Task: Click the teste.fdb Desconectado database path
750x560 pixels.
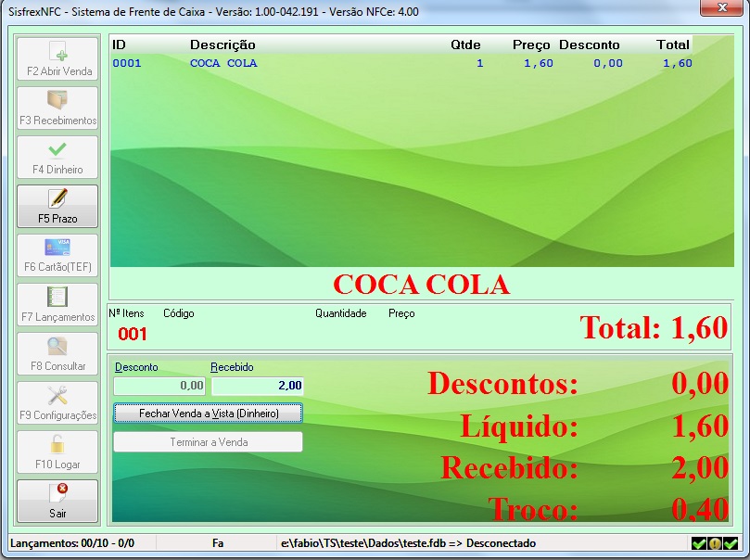Action: click(408, 543)
